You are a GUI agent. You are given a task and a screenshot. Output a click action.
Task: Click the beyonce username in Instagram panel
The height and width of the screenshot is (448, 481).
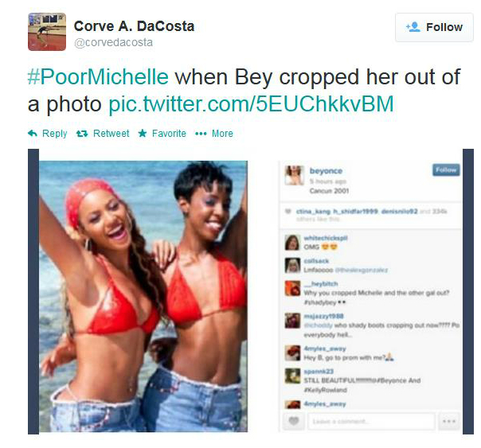[326, 170]
